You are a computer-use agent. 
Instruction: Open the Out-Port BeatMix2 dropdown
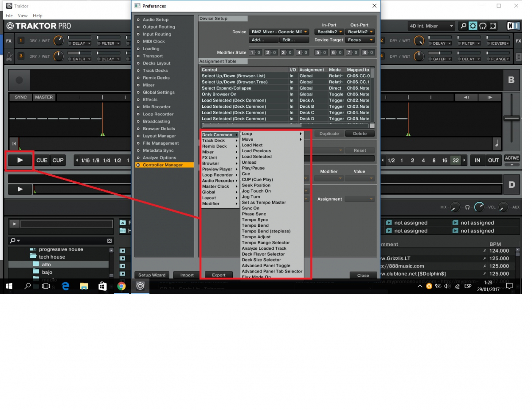pos(360,32)
